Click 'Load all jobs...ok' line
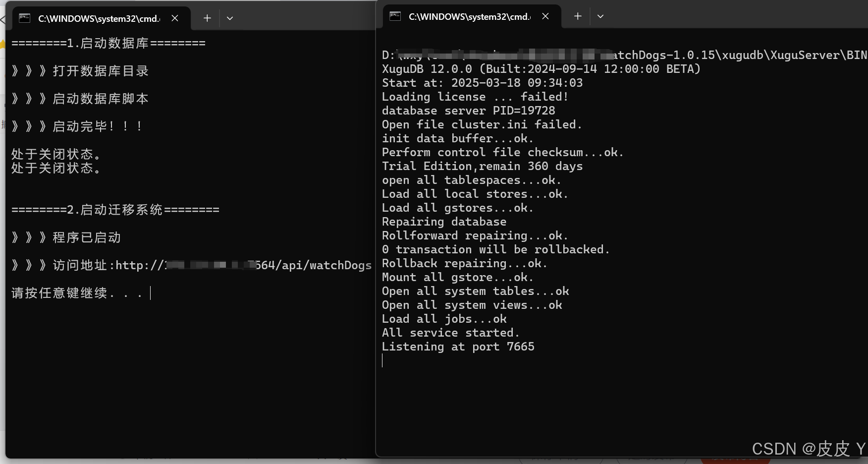This screenshot has height=464, width=868. (444, 319)
